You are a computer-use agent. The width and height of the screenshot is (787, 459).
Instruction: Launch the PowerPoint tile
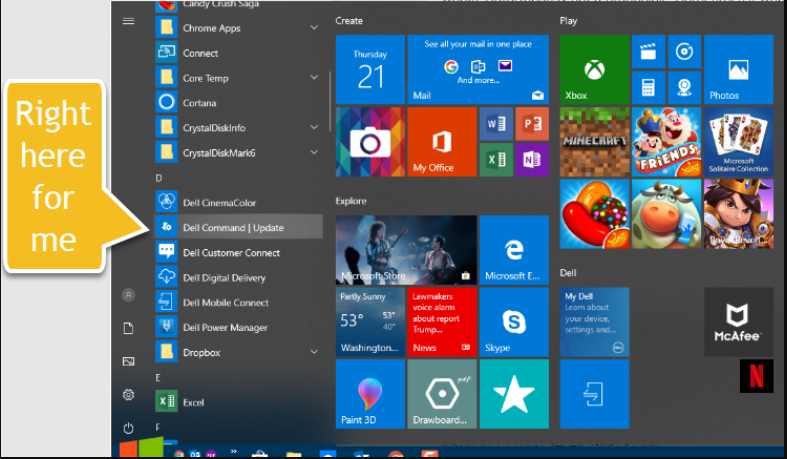tap(532, 123)
